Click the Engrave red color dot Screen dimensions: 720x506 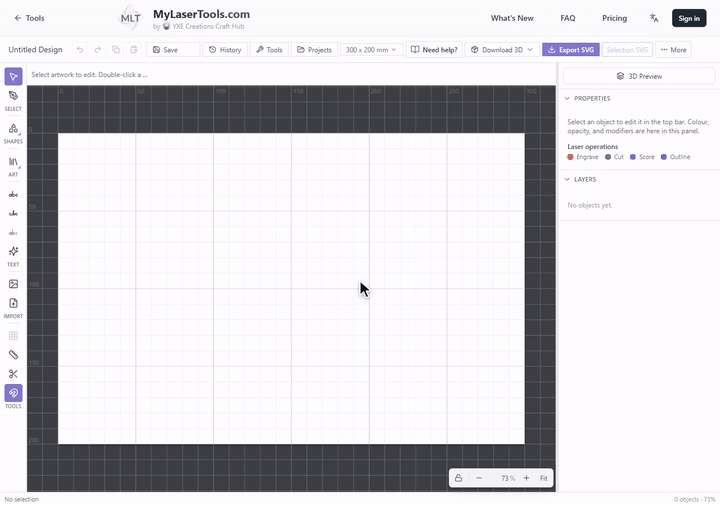click(x=570, y=157)
